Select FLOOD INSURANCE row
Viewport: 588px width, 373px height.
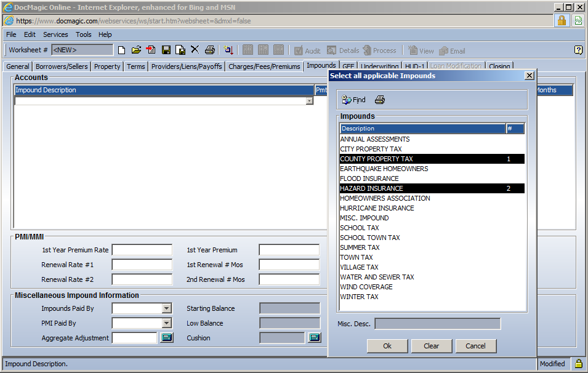coord(432,178)
